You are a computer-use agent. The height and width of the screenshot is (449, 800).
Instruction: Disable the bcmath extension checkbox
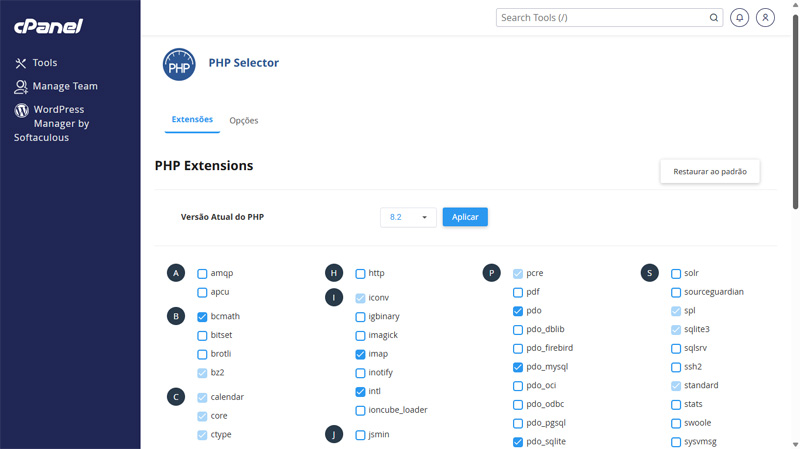[x=202, y=317]
